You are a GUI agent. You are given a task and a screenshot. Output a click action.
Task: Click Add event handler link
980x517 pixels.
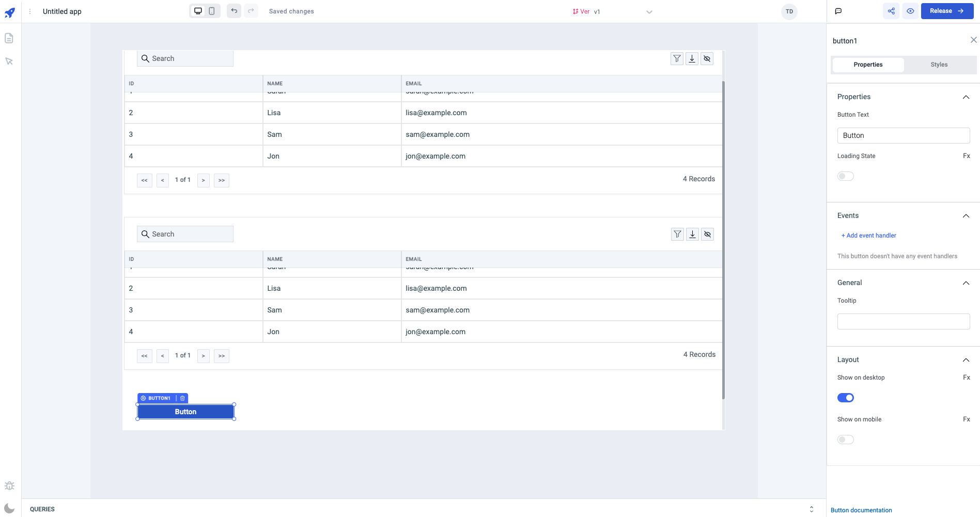coord(868,236)
